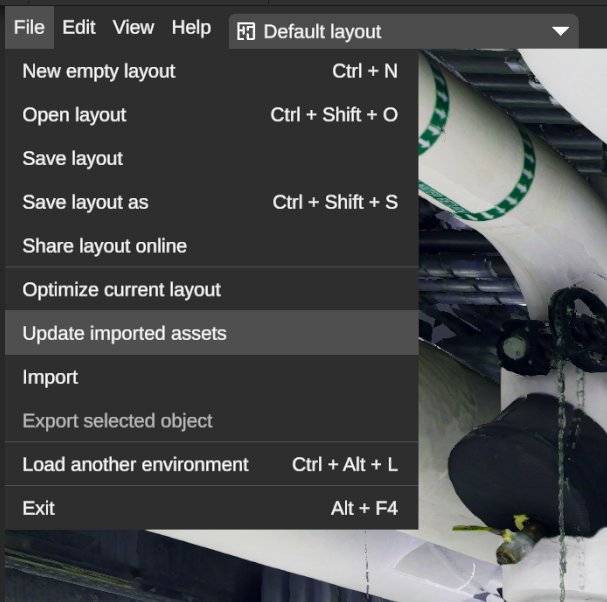Expand the Default layout dropdown arrow

click(560, 31)
